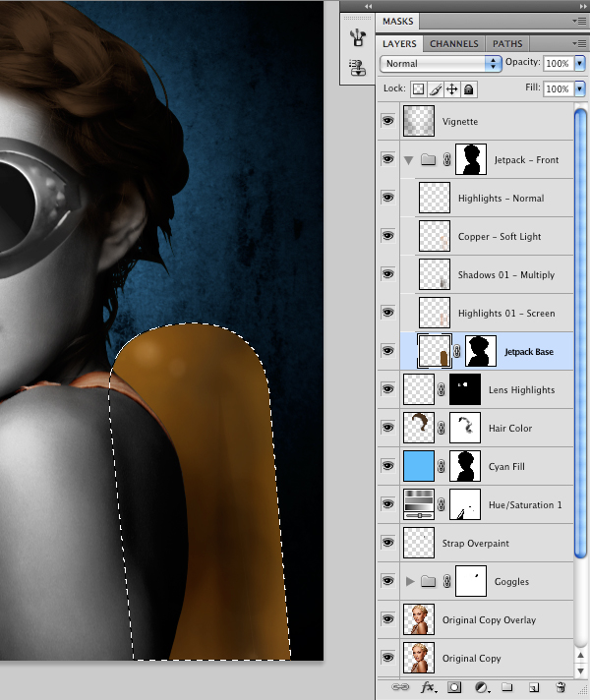Select the Strap Overpaint layer

(x=475, y=543)
